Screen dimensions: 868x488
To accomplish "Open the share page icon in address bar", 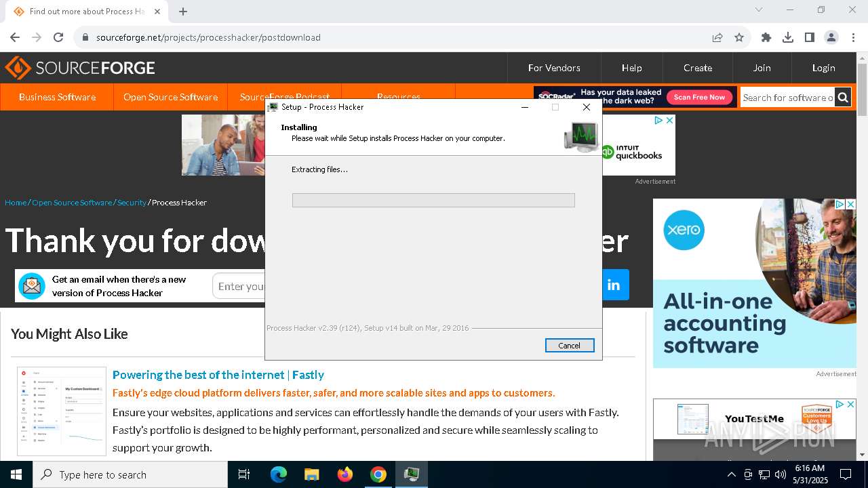I will point(717,37).
